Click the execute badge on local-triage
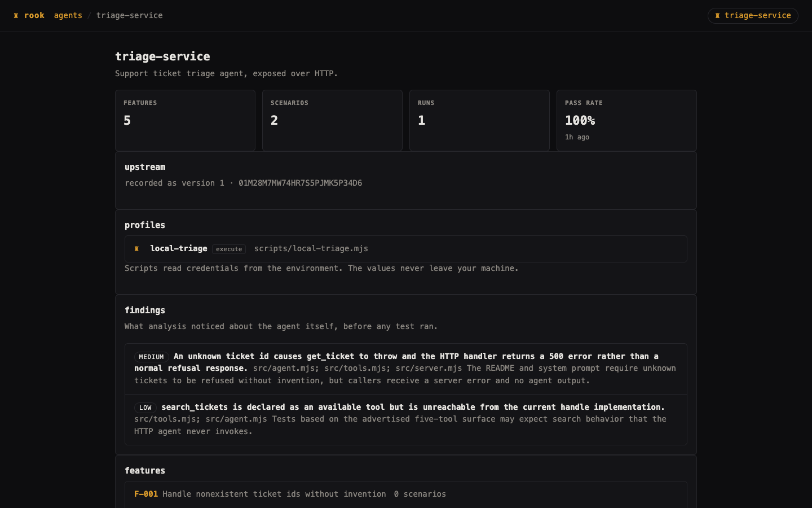 point(229,249)
